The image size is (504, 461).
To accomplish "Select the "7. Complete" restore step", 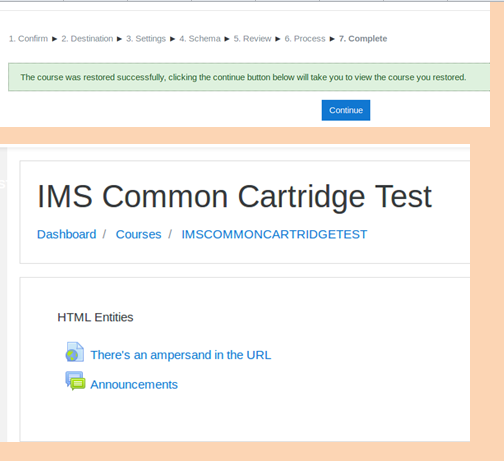I will click(363, 39).
